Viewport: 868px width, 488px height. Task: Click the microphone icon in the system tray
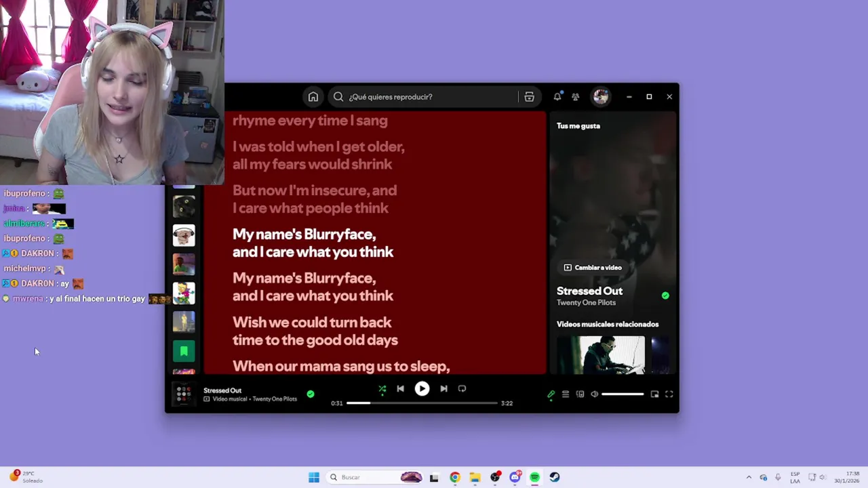click(778, 477)
